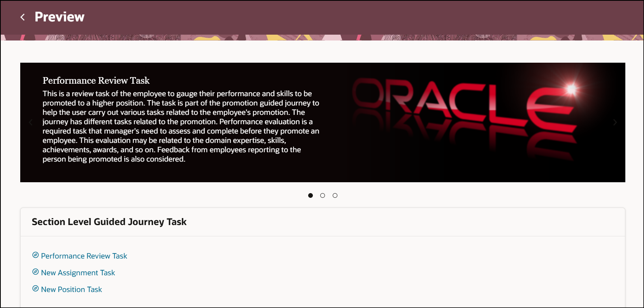Click the Oracle logo banner image

click(x=465, y=119)
